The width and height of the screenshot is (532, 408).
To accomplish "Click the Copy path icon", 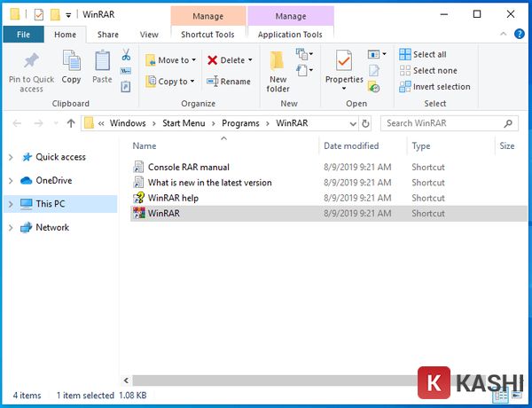I will [126, 71].
